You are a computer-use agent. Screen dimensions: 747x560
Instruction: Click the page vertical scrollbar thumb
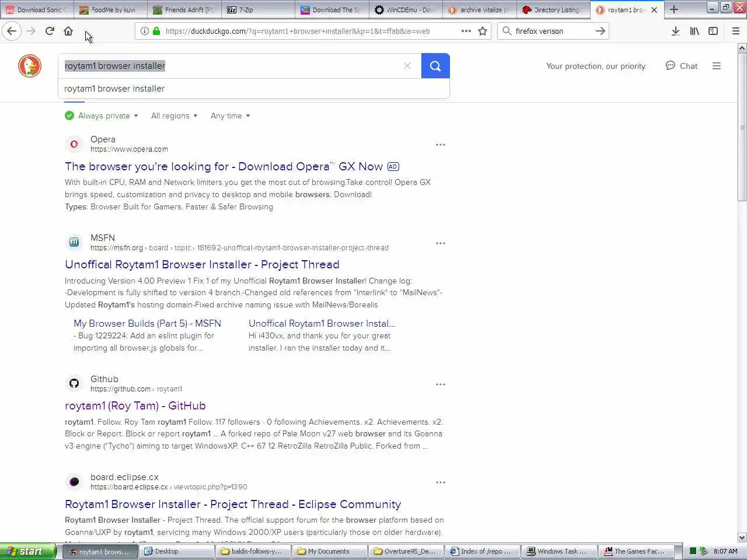[x=742, y=127]
